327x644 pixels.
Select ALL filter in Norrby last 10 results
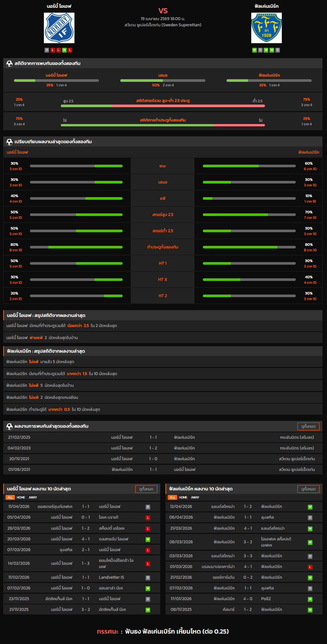coord(10,498)
